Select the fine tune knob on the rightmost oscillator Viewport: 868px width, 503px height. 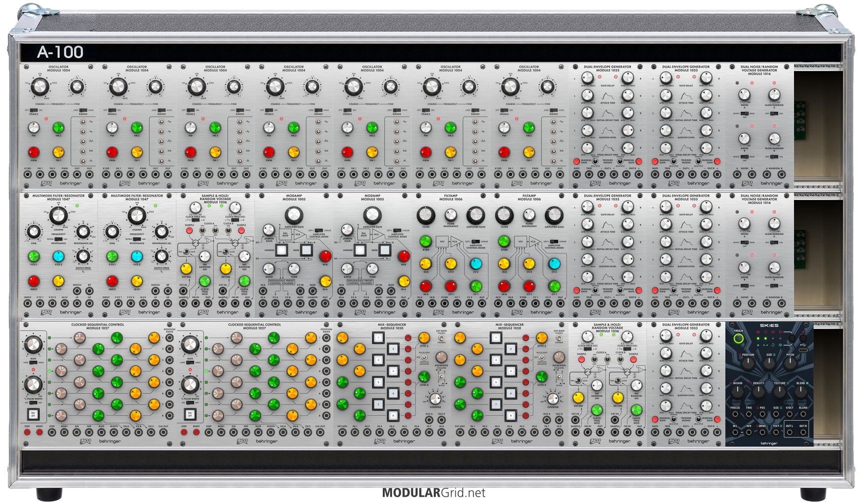tap(547, 87)
